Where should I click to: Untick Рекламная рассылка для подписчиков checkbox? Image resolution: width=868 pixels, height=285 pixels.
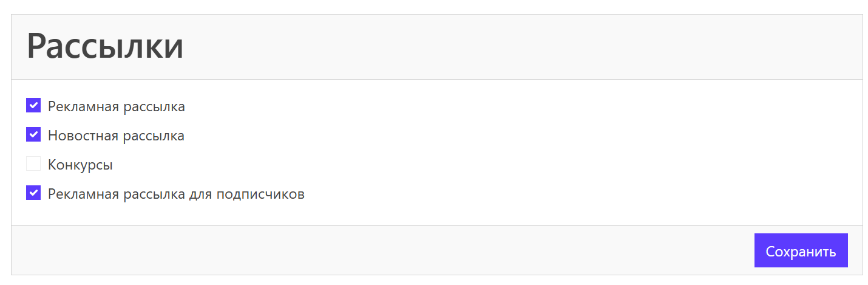pos(33,193)
